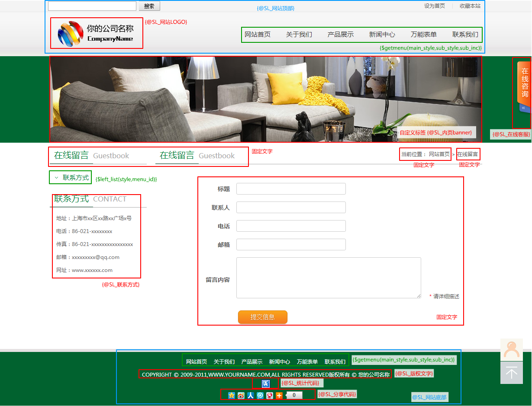Expand the 联系方式 left sidebar item
The image size is (532, 406).
click(x=71, y=178)
